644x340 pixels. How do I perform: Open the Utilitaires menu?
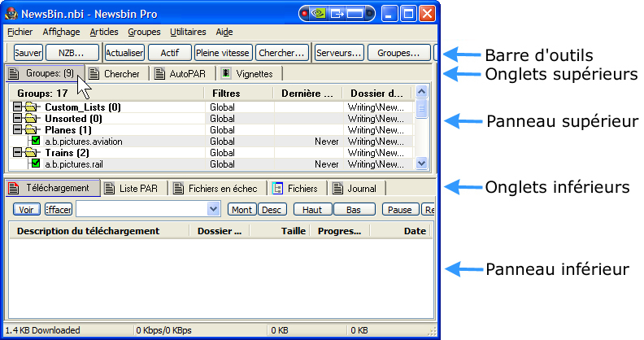click(x=188, y=32)
